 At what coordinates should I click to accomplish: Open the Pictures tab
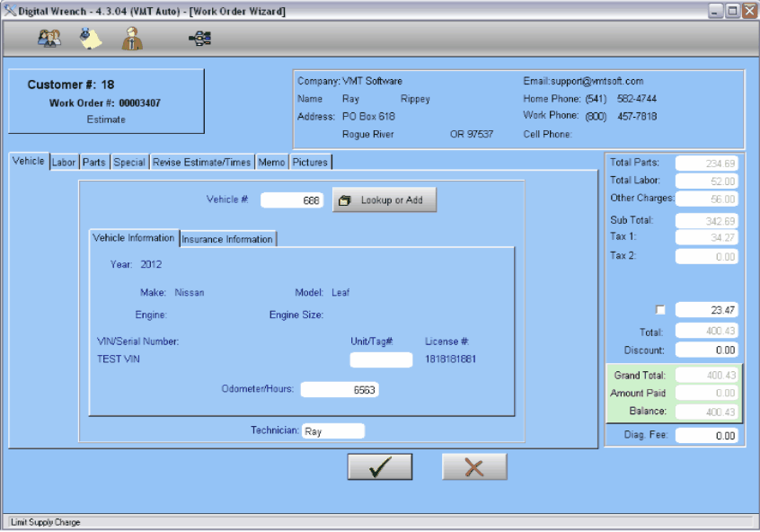pyautogui.click(x=310, y=163)
